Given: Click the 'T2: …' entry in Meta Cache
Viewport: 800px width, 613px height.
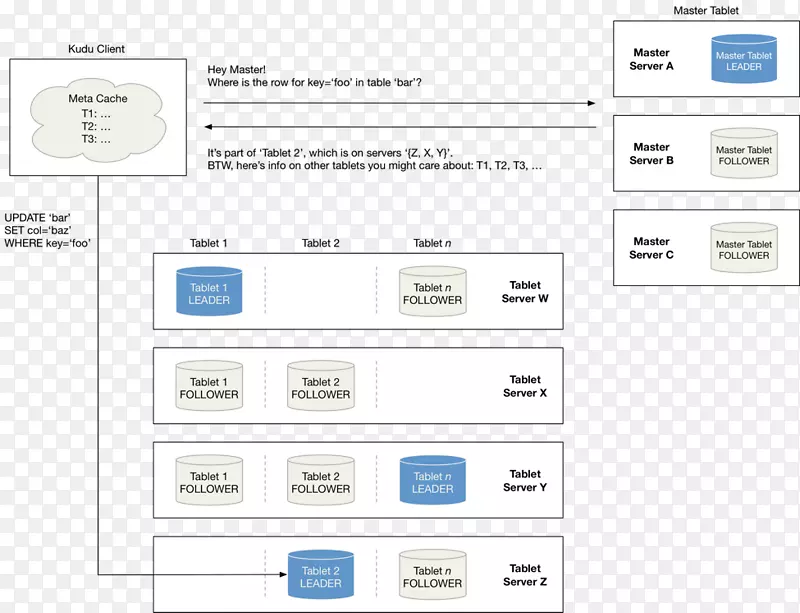Looking at the screenshot, I should click(x=96, y=127).
